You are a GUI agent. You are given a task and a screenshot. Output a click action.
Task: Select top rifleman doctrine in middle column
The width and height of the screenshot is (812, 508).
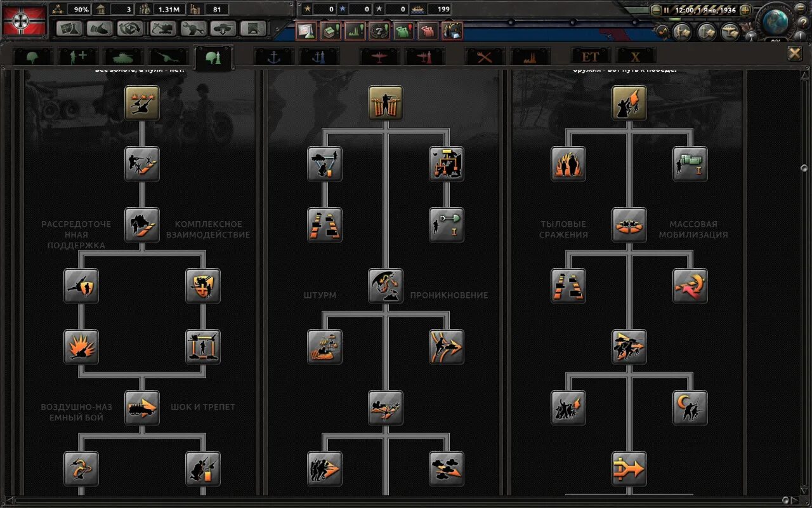(386, 103)
